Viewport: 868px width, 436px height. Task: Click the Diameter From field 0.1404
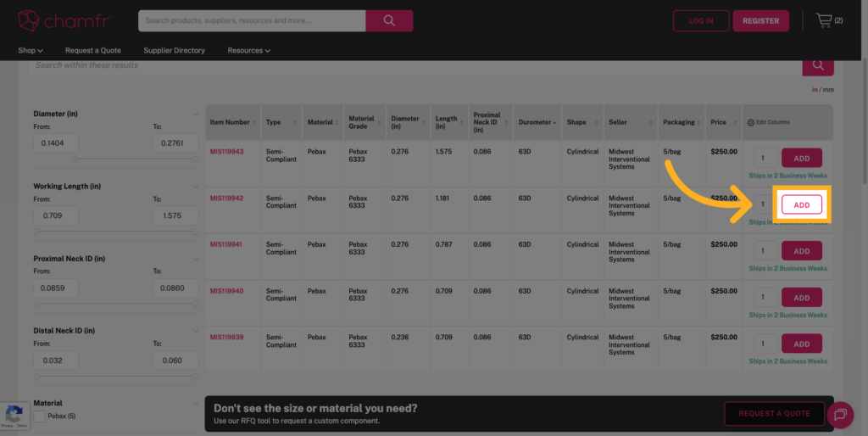click(56, 143)
